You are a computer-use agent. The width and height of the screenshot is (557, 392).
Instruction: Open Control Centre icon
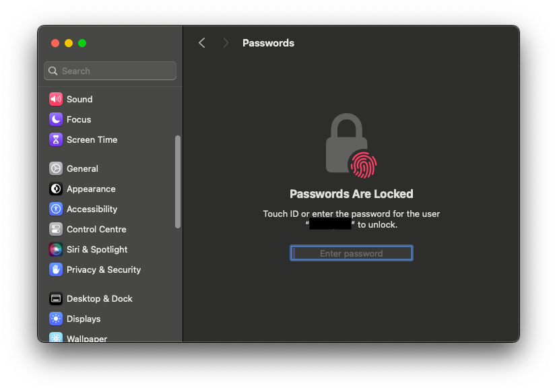click(x=56, y=229)
